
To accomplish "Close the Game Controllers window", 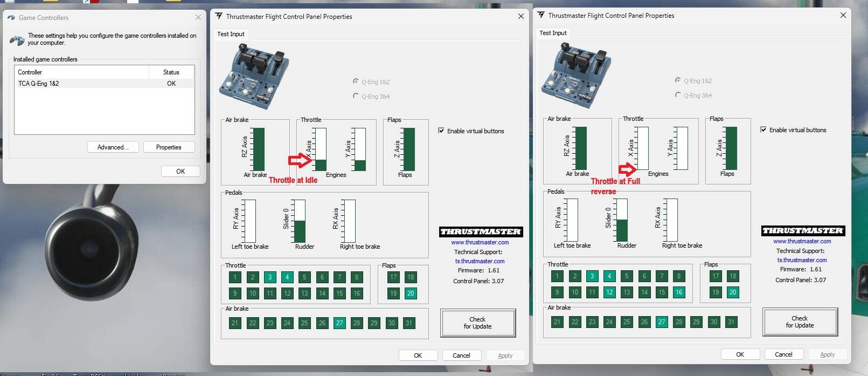I will 198,17.
